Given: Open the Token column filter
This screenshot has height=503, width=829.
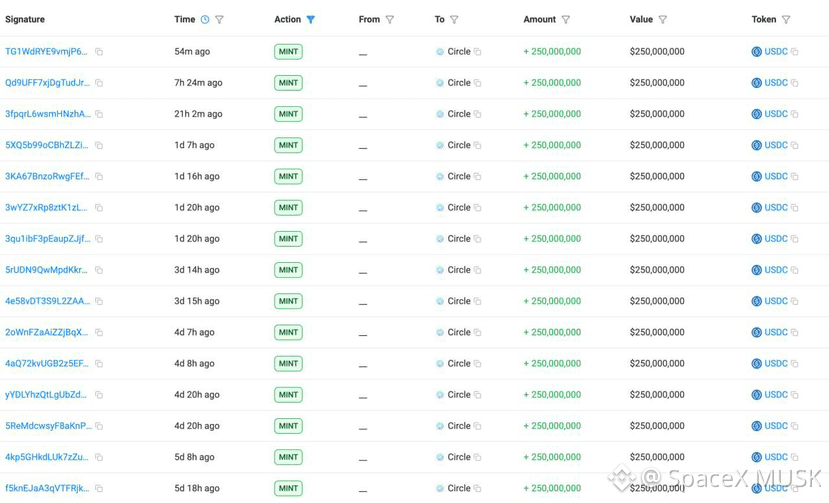Looking at the screenshot, I should [786, 20].
